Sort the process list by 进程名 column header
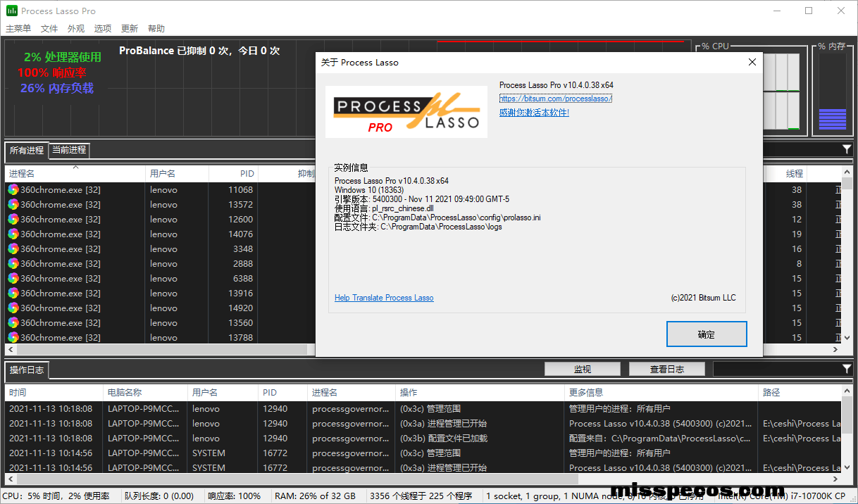 (70, 173)
